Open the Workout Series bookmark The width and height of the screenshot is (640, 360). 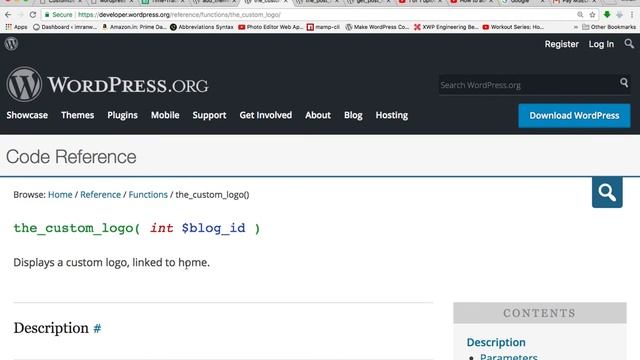tap(513, 27)
